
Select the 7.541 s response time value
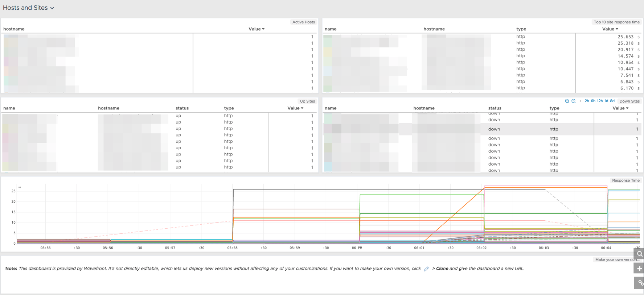(629, 75)
